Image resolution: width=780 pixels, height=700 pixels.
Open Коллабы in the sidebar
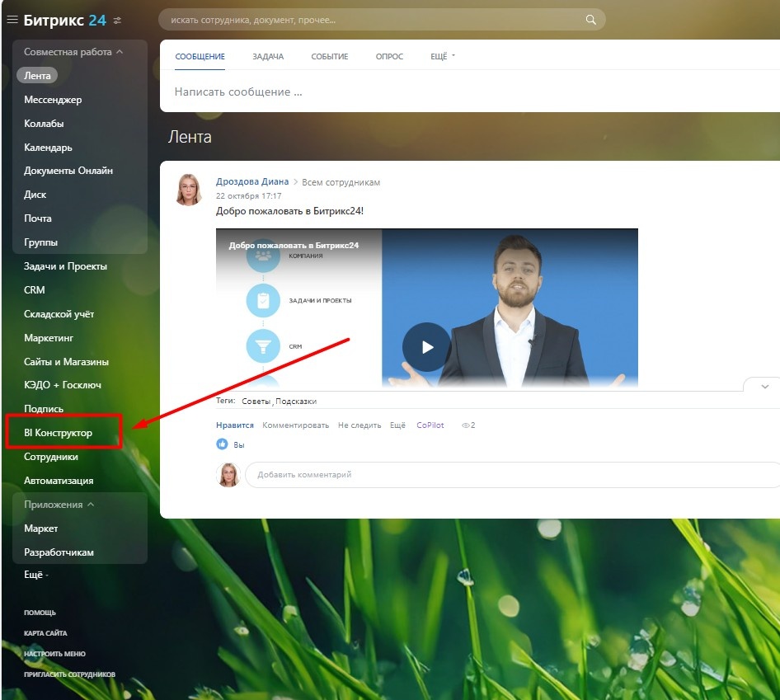click(x=44, y=124)
